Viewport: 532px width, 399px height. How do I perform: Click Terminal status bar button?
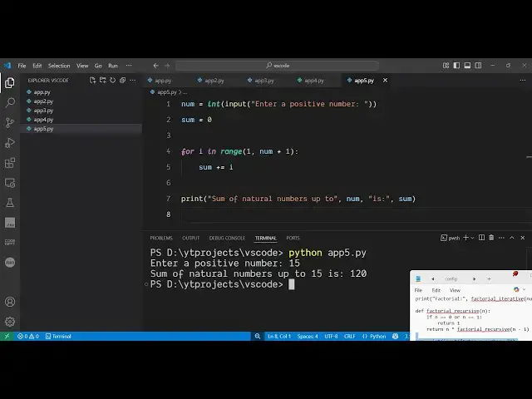tap(58, 336)
